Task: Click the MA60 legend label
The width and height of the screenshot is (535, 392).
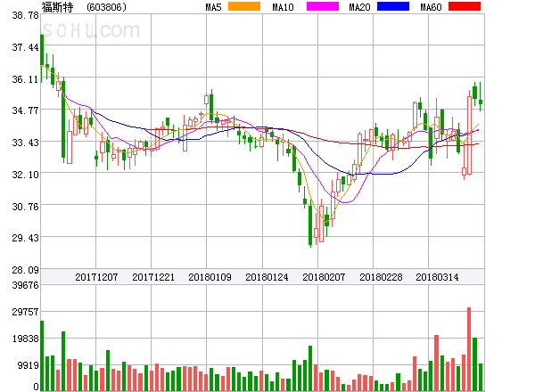Action: point(431,7)
